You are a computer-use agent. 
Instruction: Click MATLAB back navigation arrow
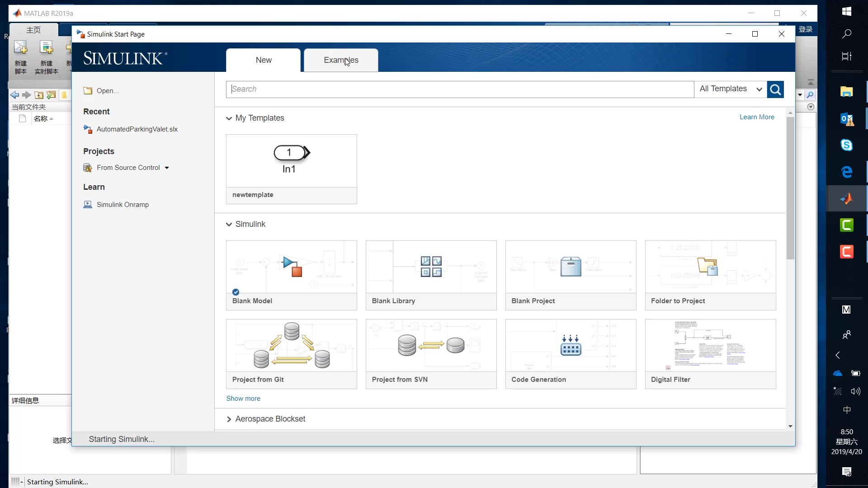14,95
